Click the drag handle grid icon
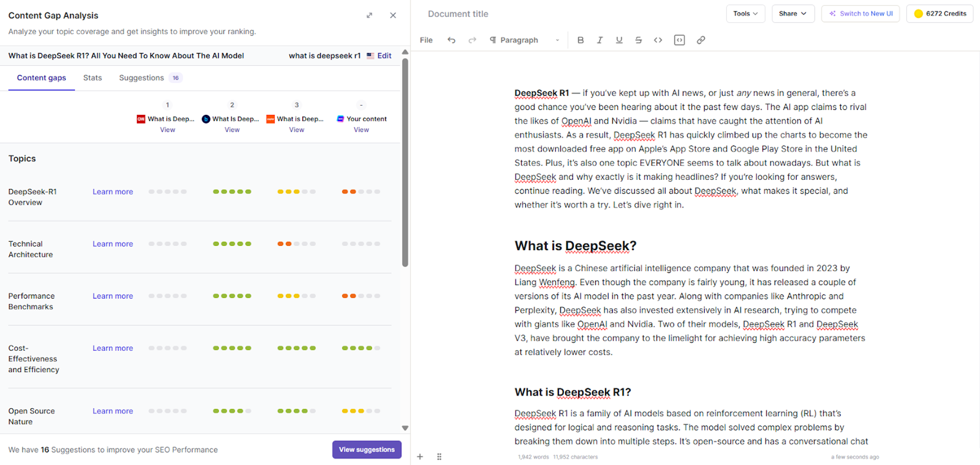This screenshot has height=465, width=980. 439,457
